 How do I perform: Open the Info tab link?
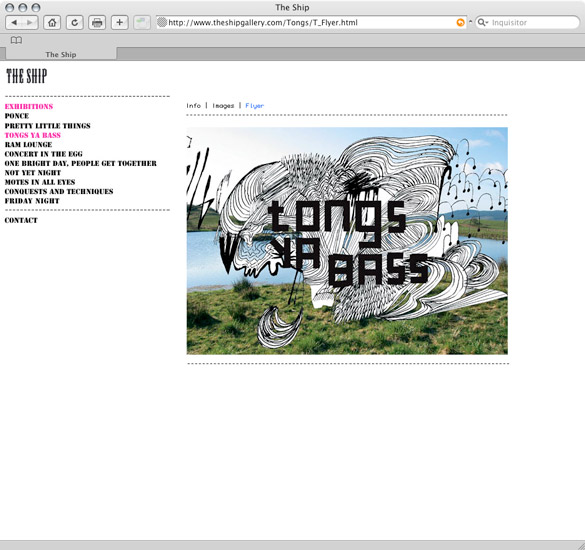point(194,106)
